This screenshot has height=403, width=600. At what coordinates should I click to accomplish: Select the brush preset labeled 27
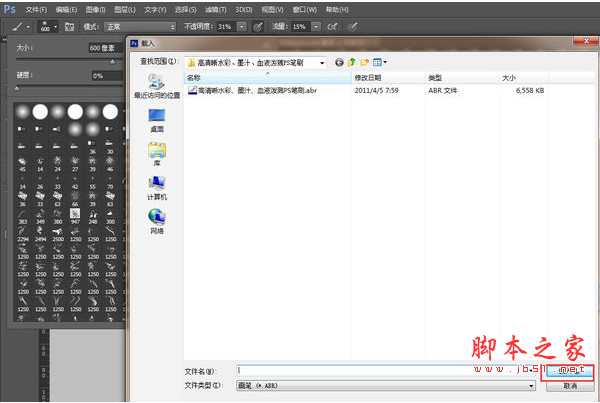pos(75,164)
